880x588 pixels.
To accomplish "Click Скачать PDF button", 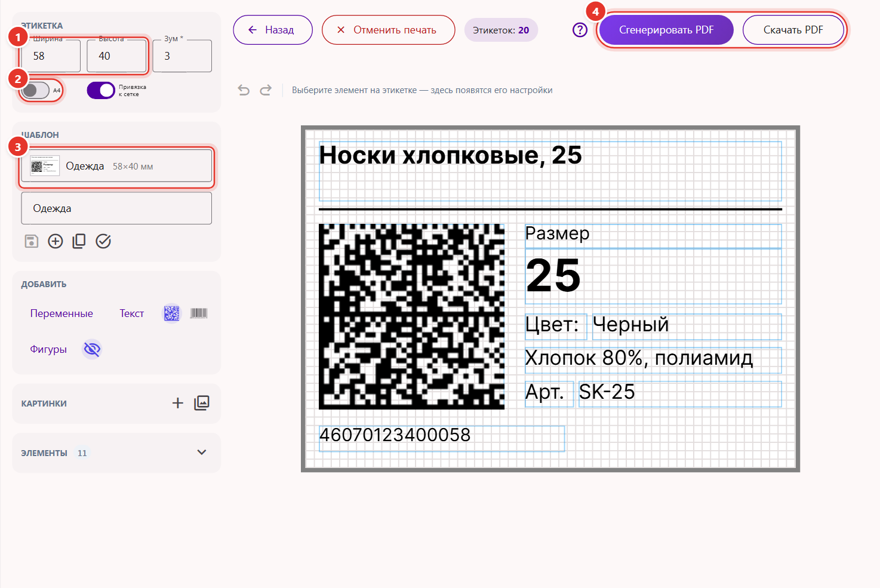I will pyautogui.click(x=793, y=30).
